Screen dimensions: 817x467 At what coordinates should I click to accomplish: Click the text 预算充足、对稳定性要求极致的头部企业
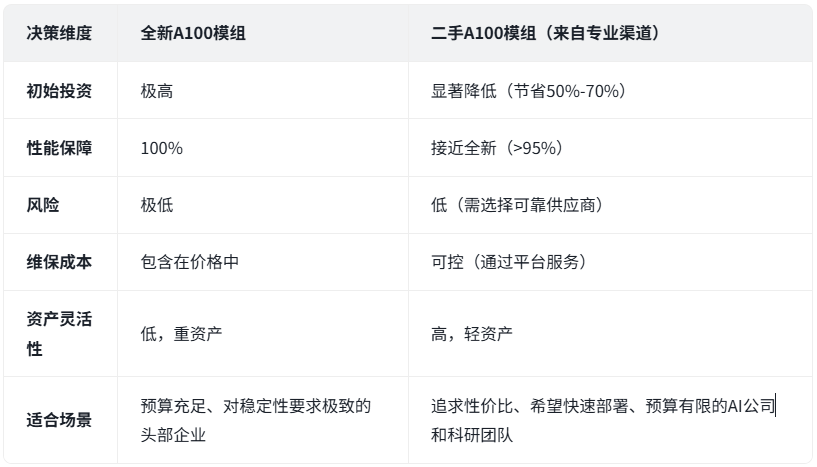point(255,420)
